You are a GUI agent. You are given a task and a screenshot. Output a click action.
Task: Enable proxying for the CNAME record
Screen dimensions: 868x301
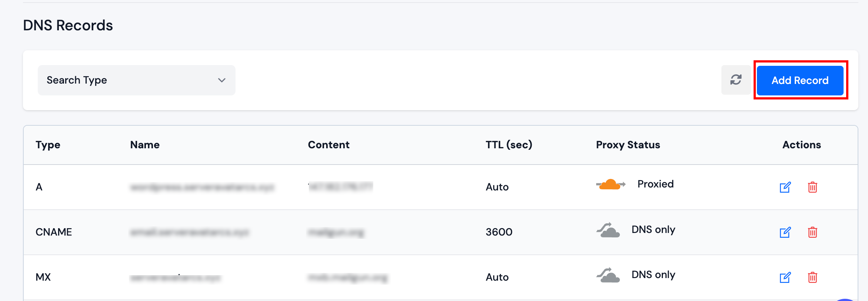pyautogui.click(x=608, y=230)
